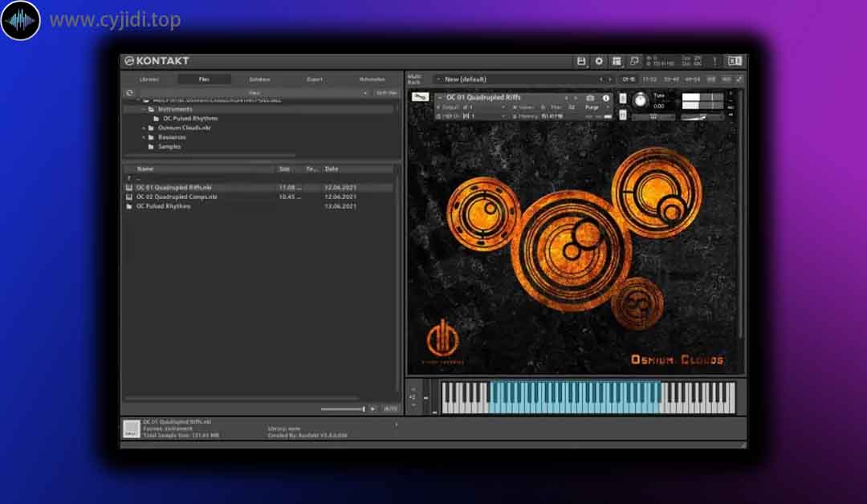
Task: Click the horizontal scrollbar under the folder tree
Action: click(x=210, y=155)
